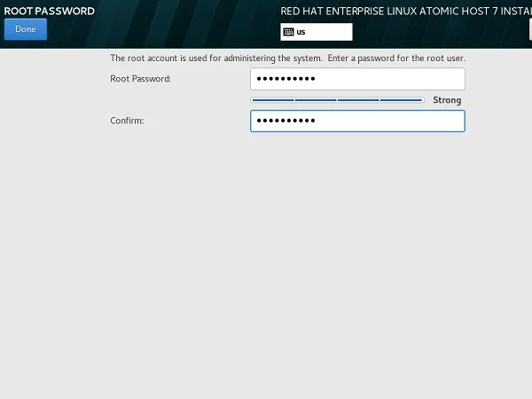Screen dimensions: 532x399
Task: Focus the Root Password field
Action: pos(357,79)
